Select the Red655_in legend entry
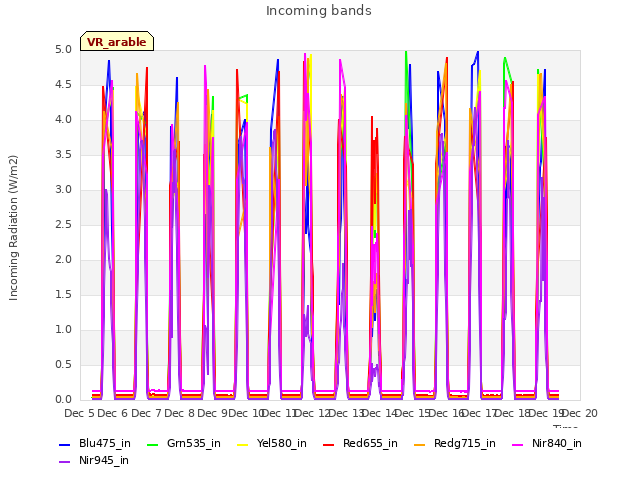 360,443
